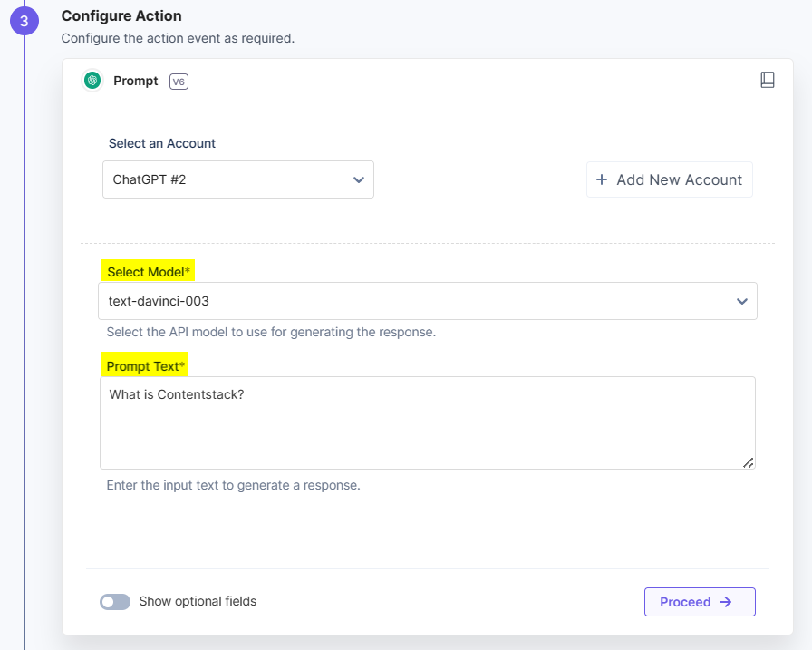The width and height of the screenshot is (812, 650).
Task: Click the plus icon in Add New Account
Action: [601, 179]
